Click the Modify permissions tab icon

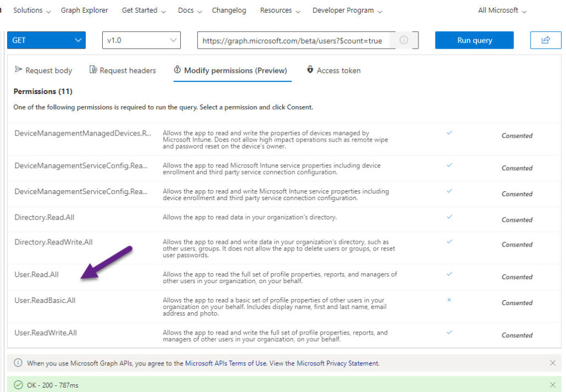coord(177,69)
